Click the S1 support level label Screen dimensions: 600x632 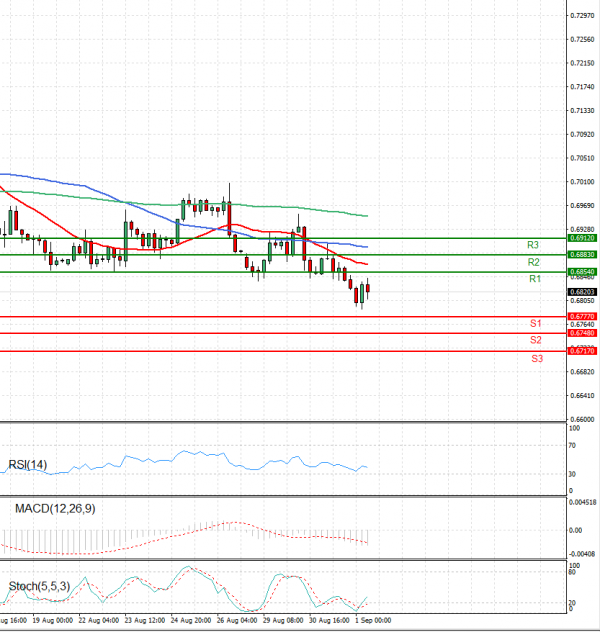[x=536, y=324]
